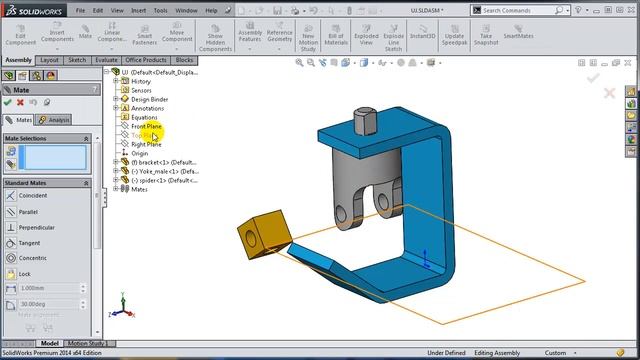Screen dimensions: 640x360
Task: Expand the Design Binder node
Action: click(x=116, y=99)
